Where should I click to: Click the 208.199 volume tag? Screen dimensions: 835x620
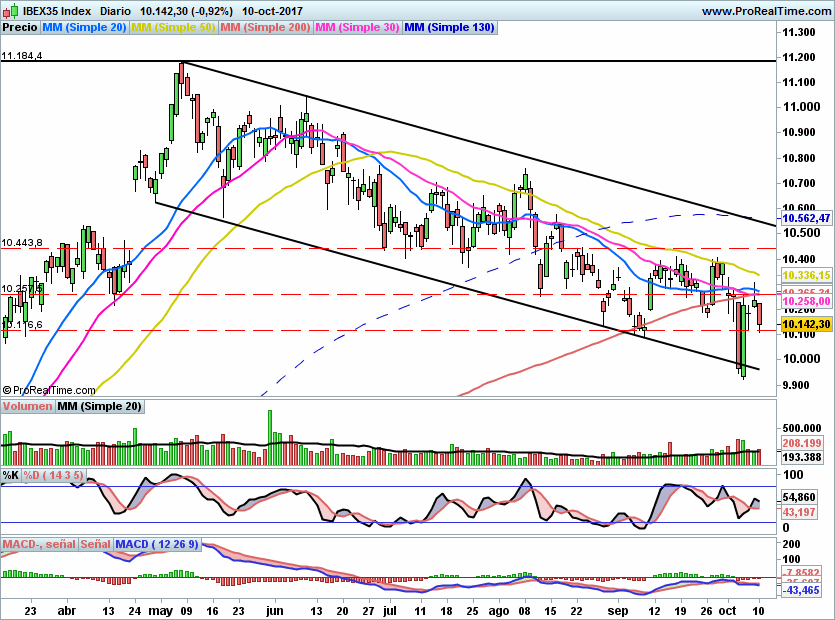pos(802,443)
